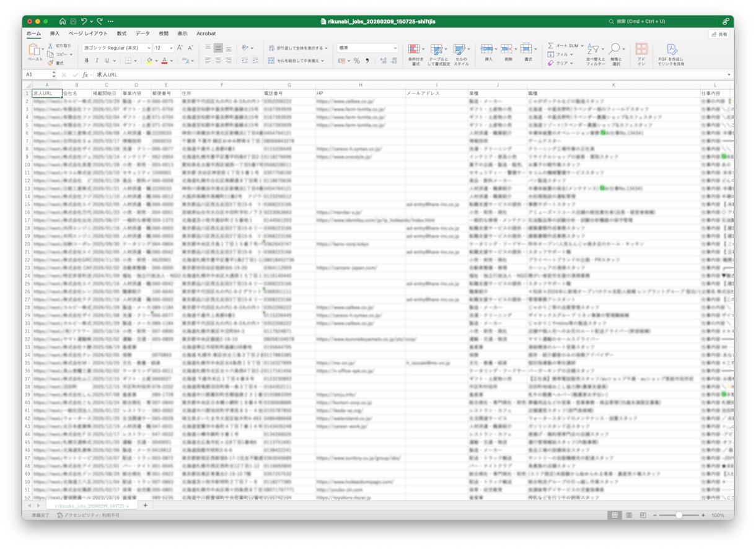Open the quick access more (…) menu
This screenshot has width=756, height=549.
pos(111,21)
